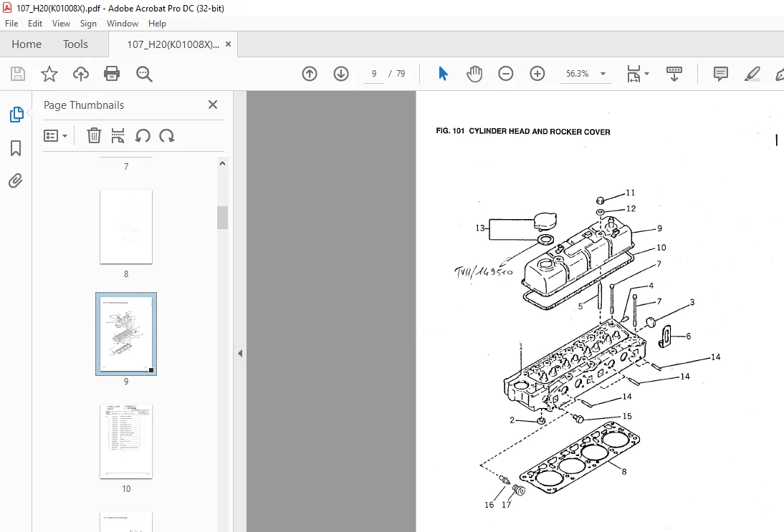Open the Bookmarks sidebar panel
The width and height of the screenshot is (784, 532).
[16, 148]
